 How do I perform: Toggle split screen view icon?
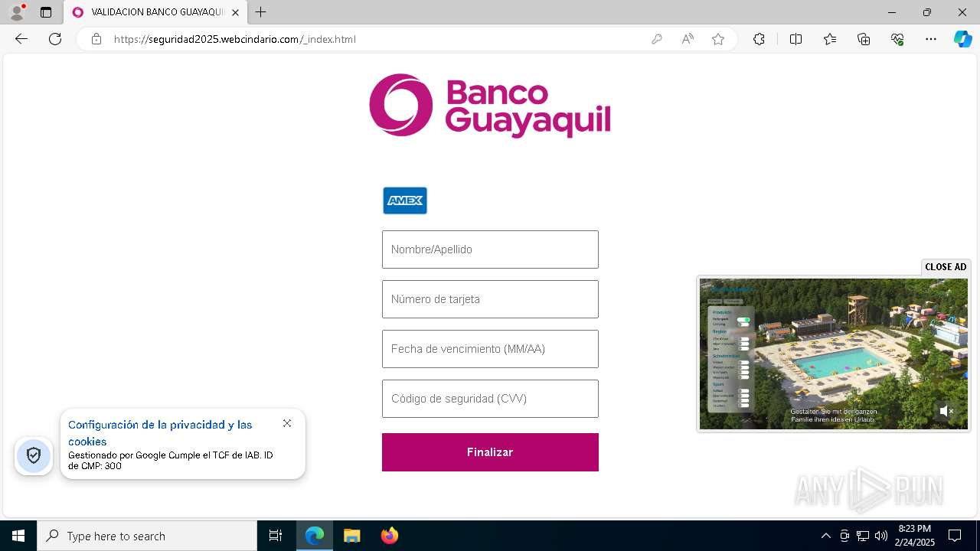(795, 39)
